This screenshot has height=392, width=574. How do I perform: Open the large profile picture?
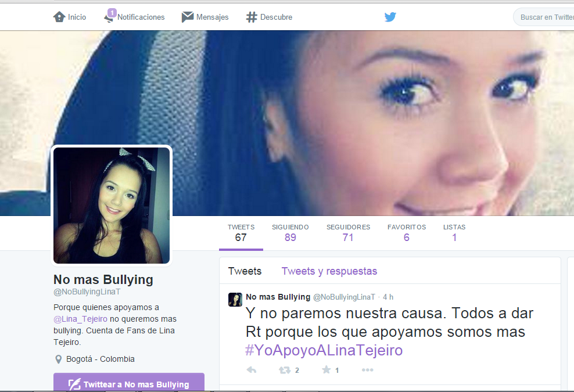pyautogui.click(x=112, y=206)
